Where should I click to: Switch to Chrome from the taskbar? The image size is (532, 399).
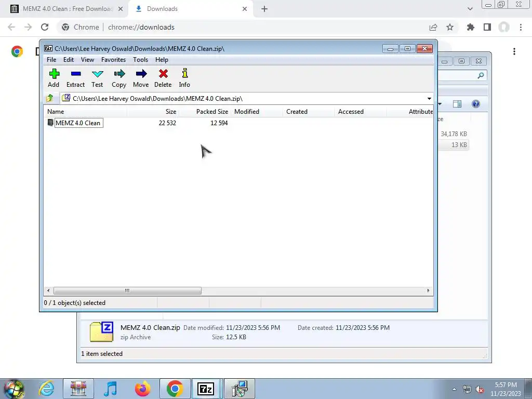[x=175, y=389]
